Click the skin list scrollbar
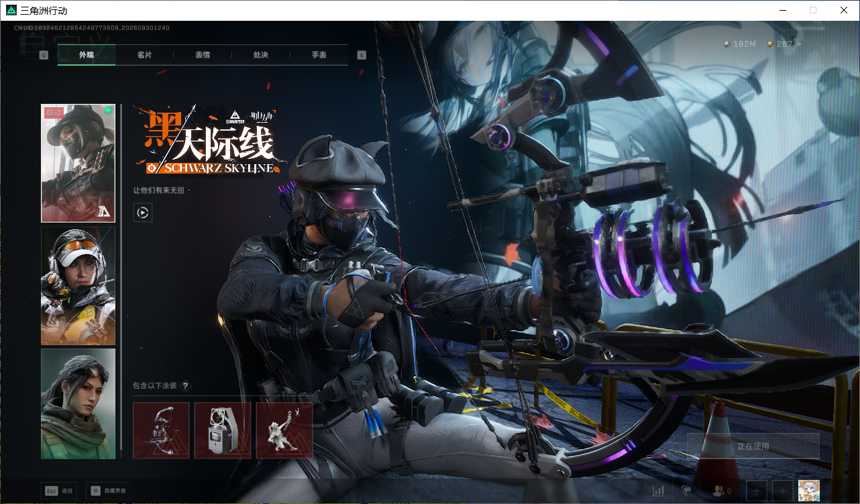This screenshot has width=860, height=504. (x=121, y=281)
